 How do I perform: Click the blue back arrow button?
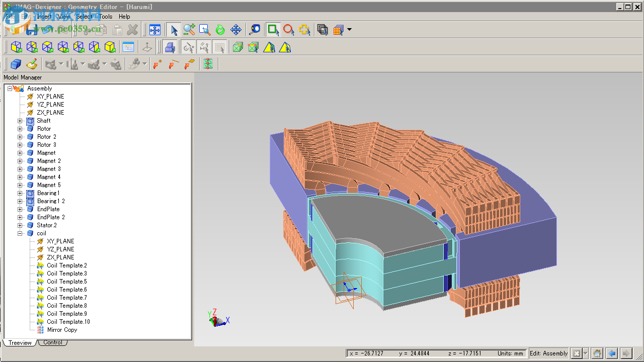611,353
